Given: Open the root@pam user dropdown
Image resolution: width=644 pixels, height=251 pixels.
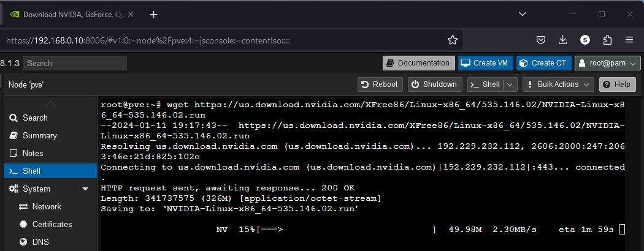Looking at the screenshot, I should [608, 63].
